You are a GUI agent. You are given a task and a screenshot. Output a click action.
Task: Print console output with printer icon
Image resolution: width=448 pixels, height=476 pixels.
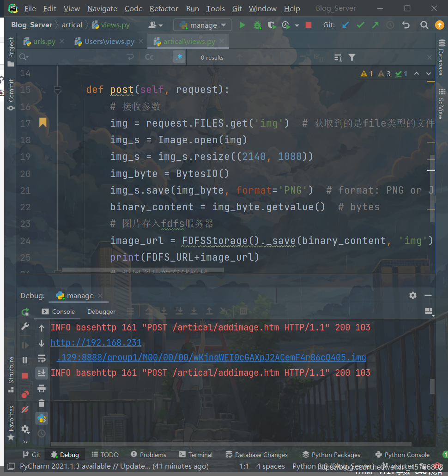coord(42,388)
